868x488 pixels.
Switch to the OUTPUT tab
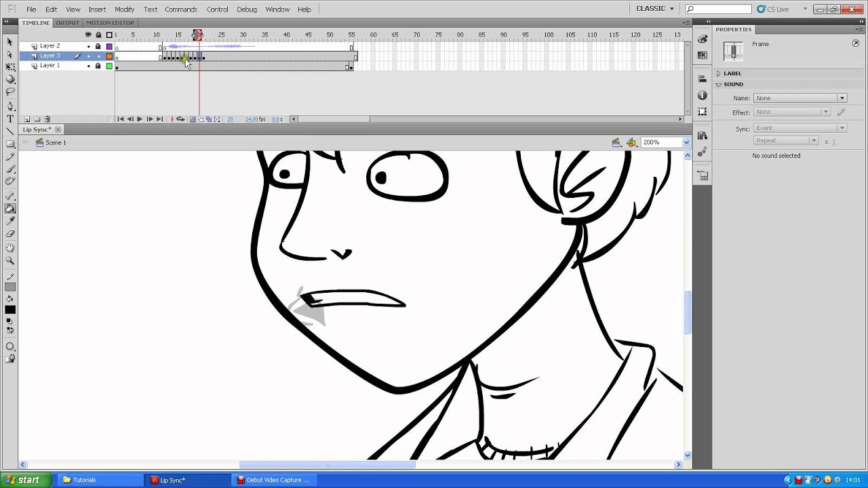(x=67, y=23)
